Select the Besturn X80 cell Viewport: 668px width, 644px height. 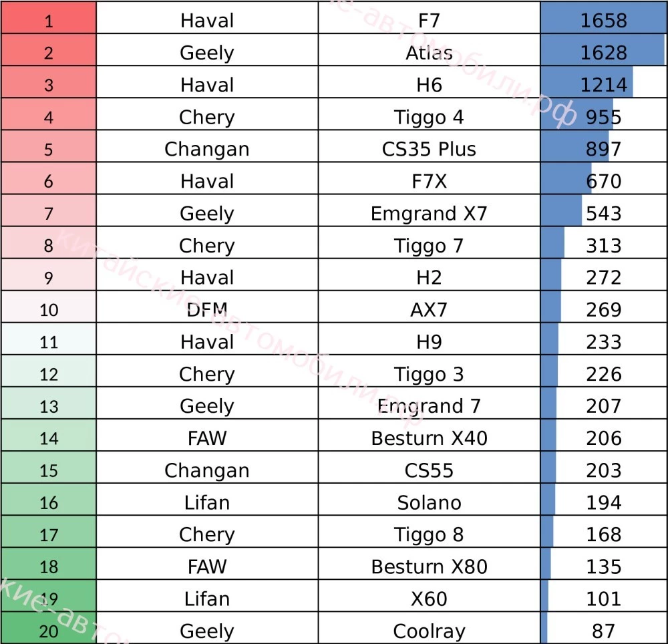coord(429,566)
